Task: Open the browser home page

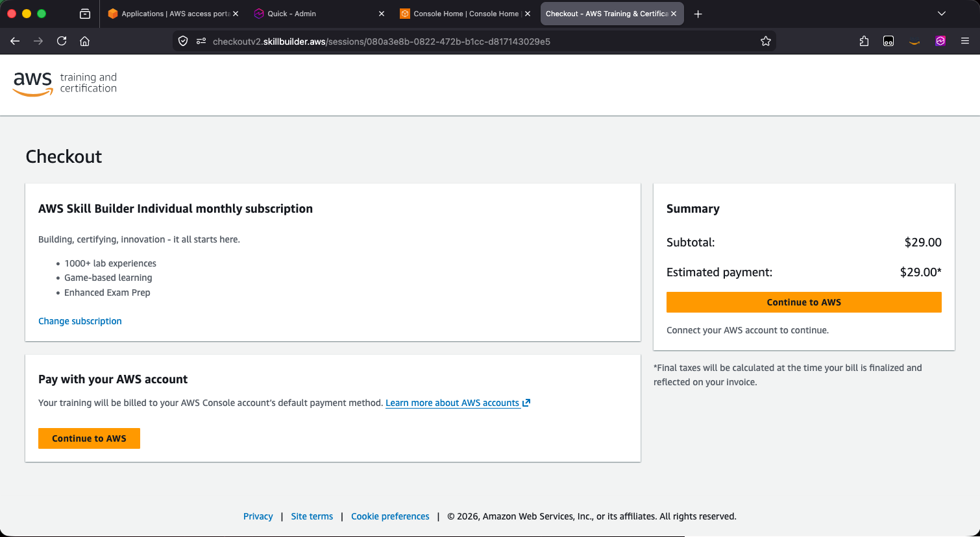Action: (84, 41)
